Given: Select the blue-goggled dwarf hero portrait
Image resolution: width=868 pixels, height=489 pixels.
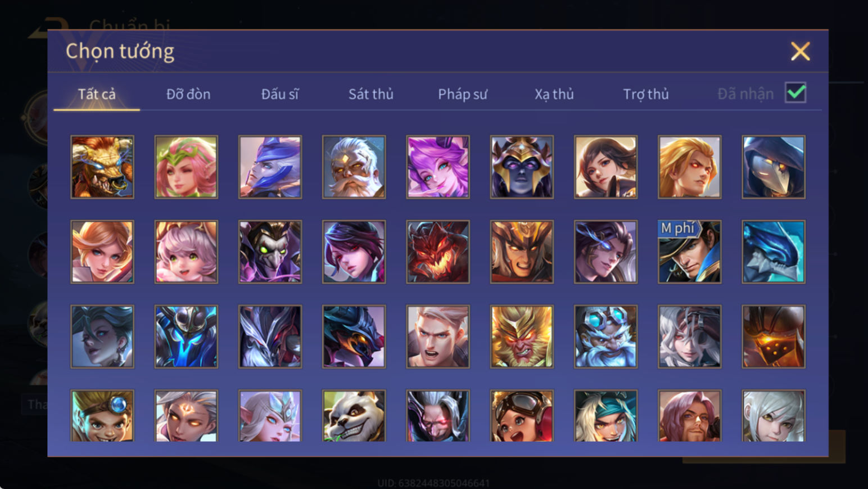Looking at the screenshot, I should [605, 337].
